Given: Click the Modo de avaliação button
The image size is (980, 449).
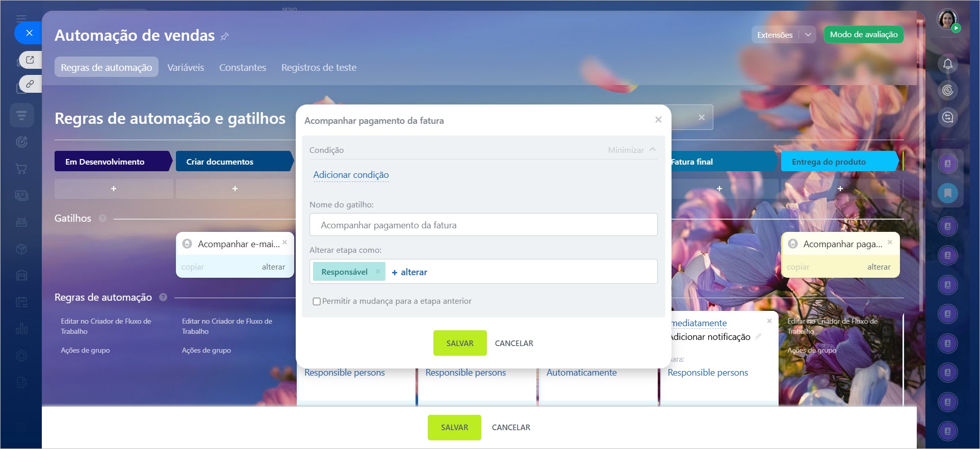Looking at the screenshot, I should [x=863, y=35].
